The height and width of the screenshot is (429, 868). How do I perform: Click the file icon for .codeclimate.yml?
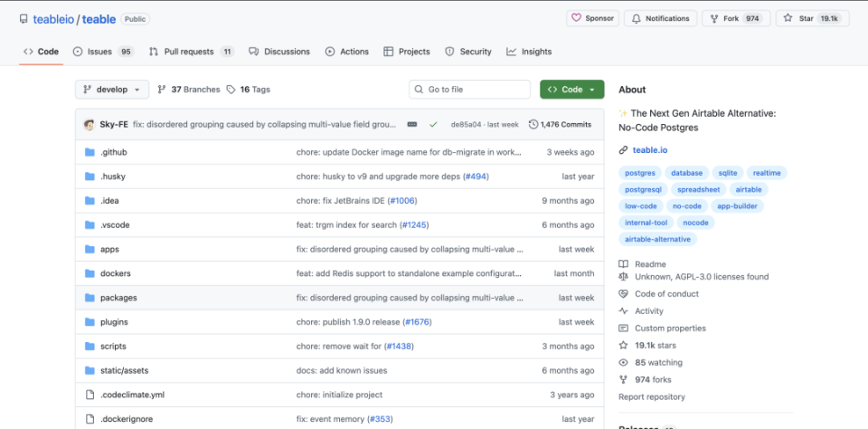(x=90, y=395)
